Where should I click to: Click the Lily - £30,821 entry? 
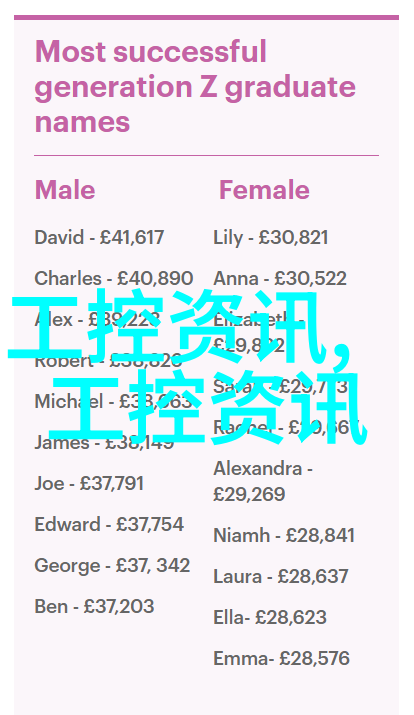[x=271, y=238]
